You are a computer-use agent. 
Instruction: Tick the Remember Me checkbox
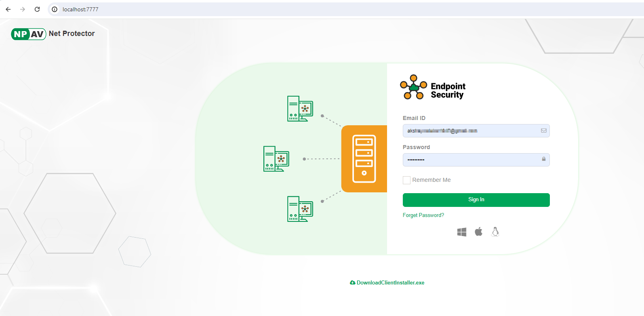click(406, 180)
